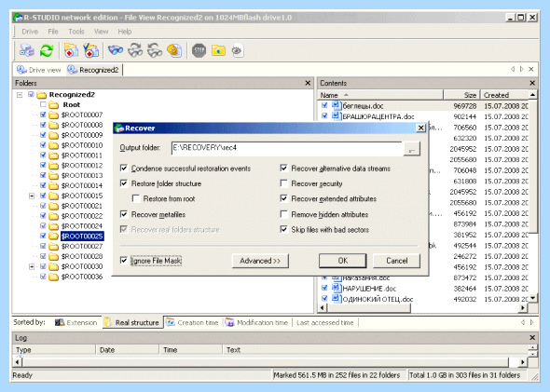The width and height of the screenshot is (550, 392).
Task: Click the recover marked toolbar icon
Action: click(90, 51)
